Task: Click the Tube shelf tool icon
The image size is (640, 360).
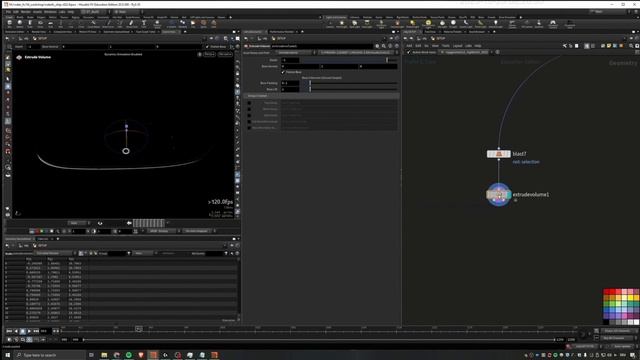Action: click(x=30, y=24)
